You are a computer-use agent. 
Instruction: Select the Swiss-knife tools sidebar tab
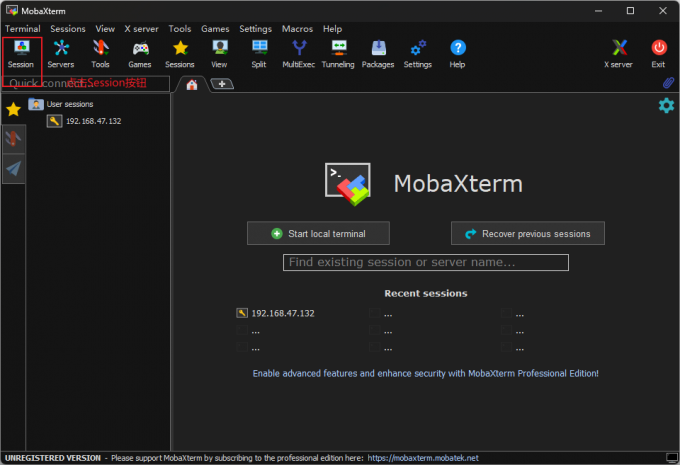(13, 139)
